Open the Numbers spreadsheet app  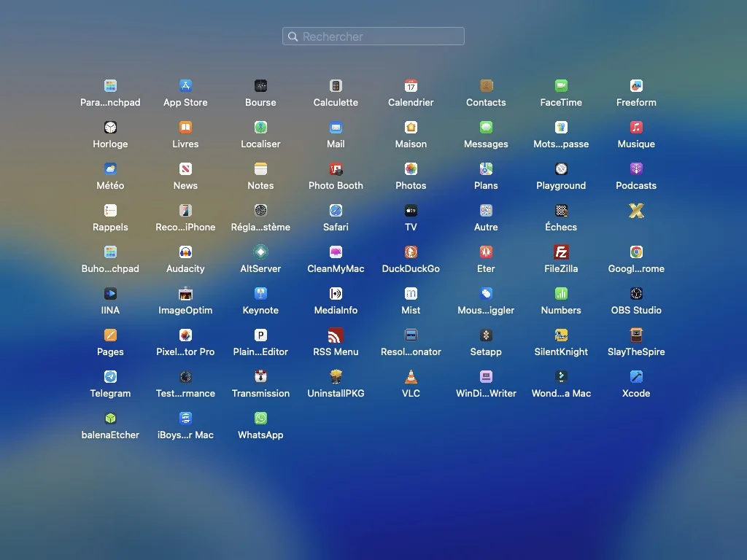[x=560, y=294]
